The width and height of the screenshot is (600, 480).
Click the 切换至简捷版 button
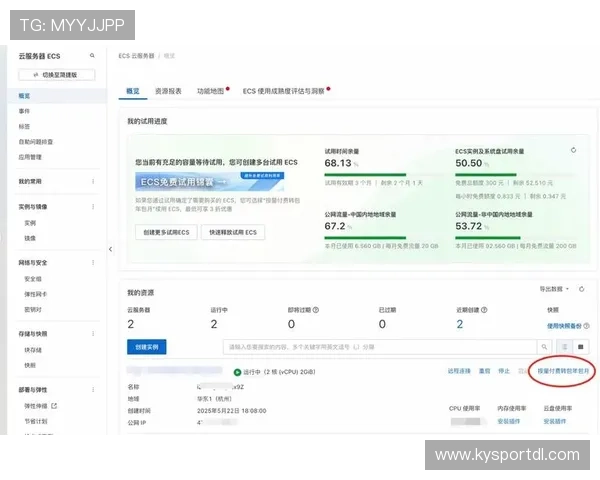(x=57, y=75)
